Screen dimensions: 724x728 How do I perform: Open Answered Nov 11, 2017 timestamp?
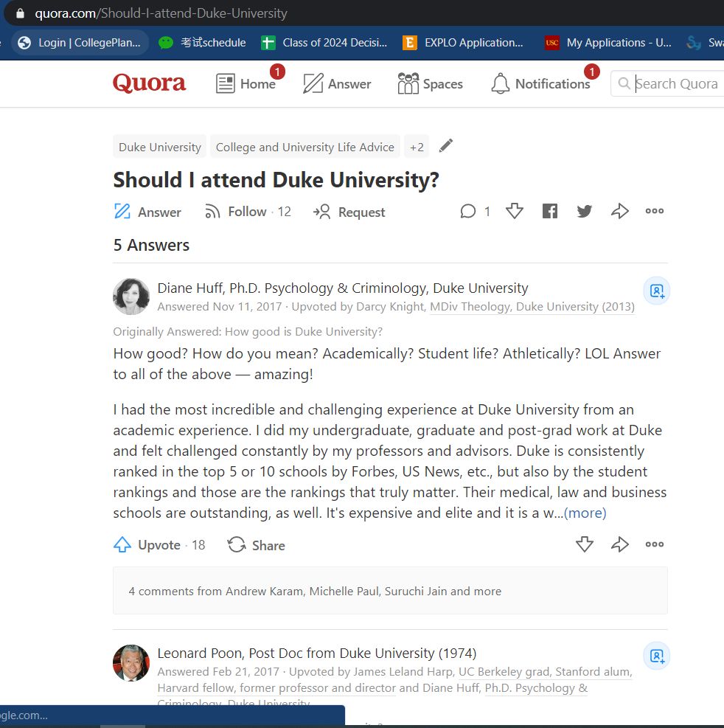[220, 306]
